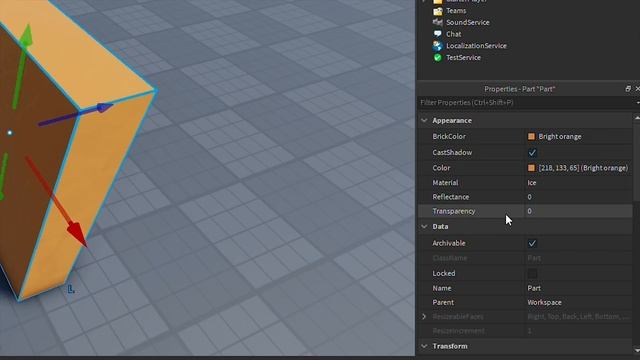The width and height of the screenshot is (640, 360).
Task: Select the Parent property label
Action: pos(443,302)
